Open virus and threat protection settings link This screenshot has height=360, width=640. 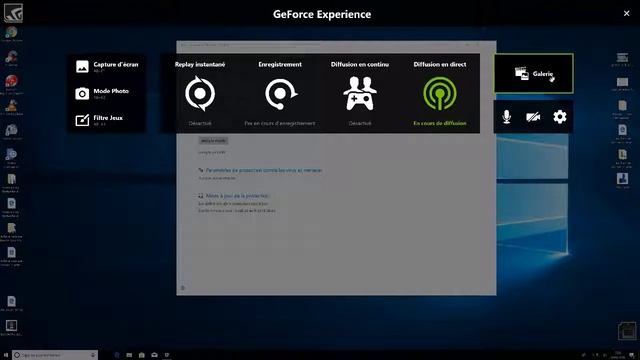coord(264,170)
